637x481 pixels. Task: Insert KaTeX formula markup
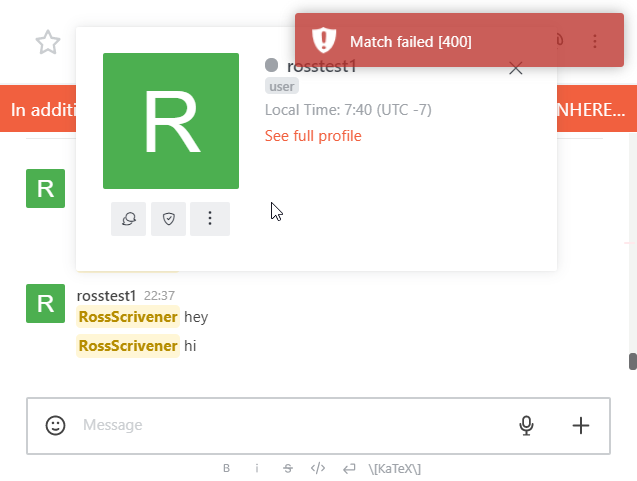[x=394, y=468]
